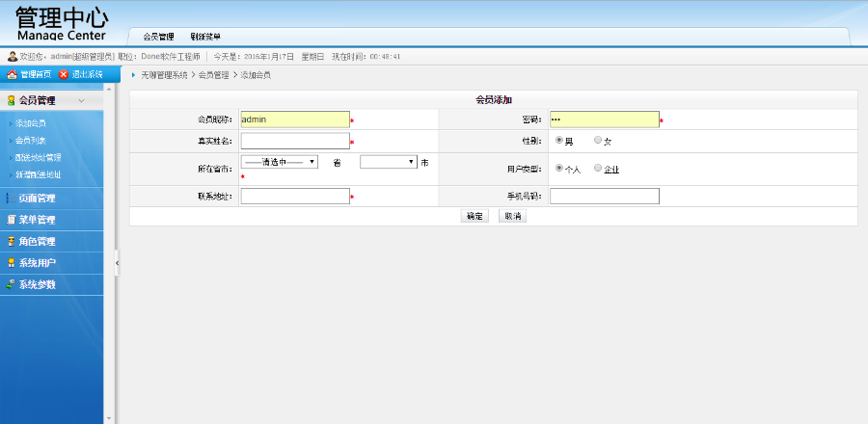
Task: Click the Manage Center logo text
Action: [61, 36]
